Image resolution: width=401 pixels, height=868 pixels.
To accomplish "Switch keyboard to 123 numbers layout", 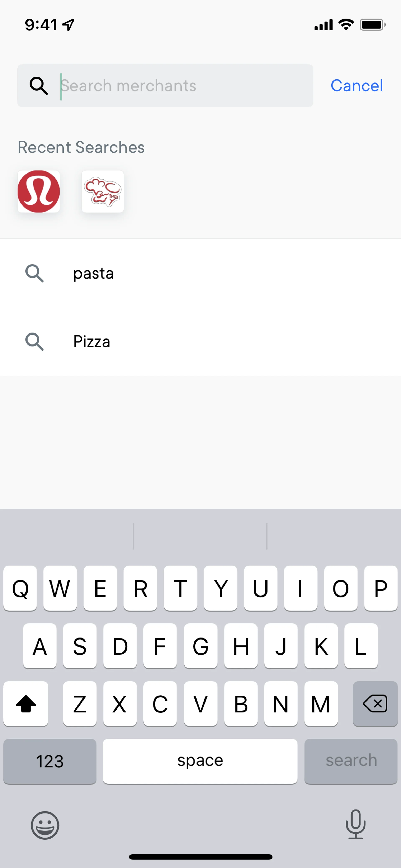I will pos(50,762).
